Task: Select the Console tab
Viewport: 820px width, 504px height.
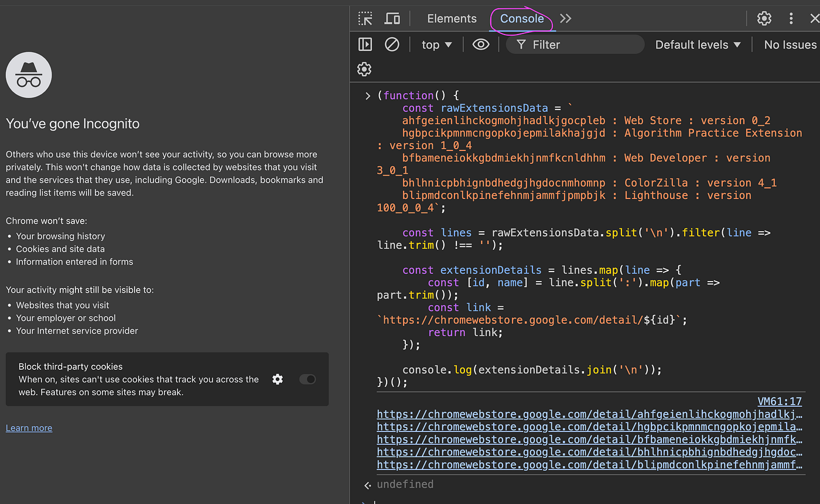Action: pos(522,19)
